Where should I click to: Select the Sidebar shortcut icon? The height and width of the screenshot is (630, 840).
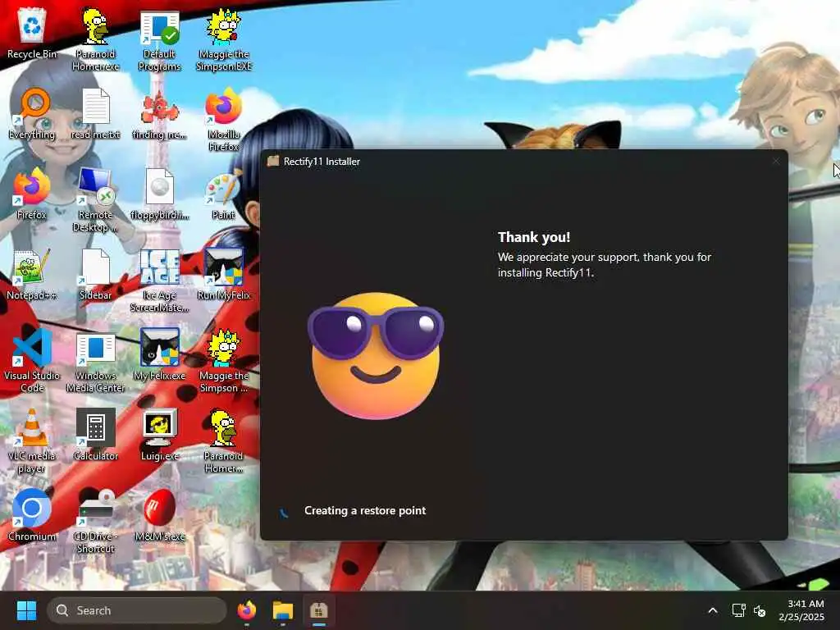[95, 274]
